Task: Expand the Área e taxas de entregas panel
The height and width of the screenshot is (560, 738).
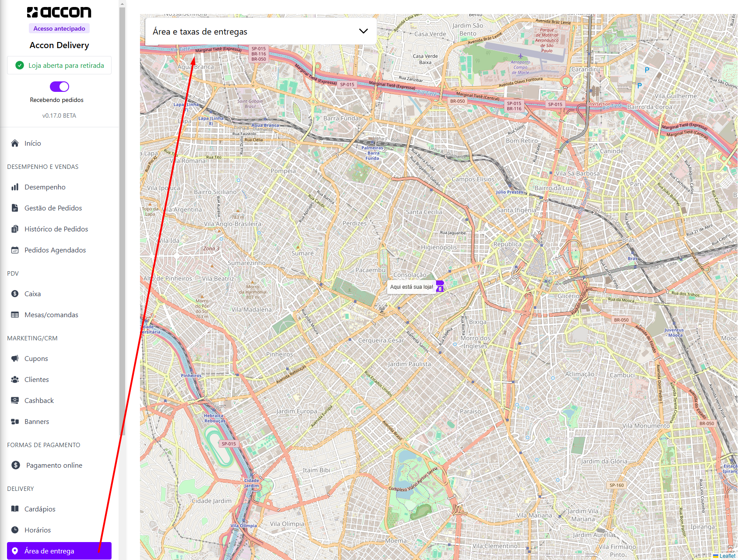Action: pyautogui.click(x=261, y=31)
